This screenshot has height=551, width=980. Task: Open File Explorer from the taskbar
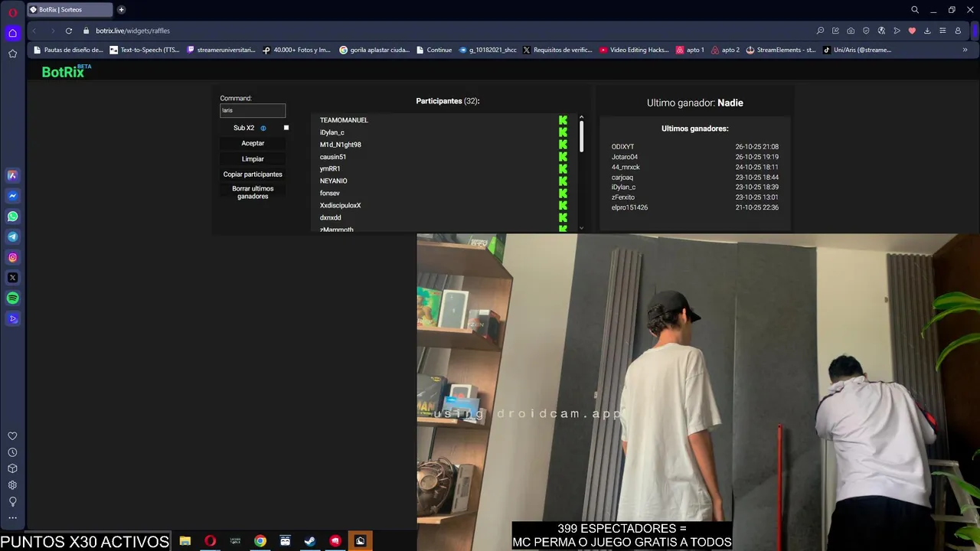point(185,541)
